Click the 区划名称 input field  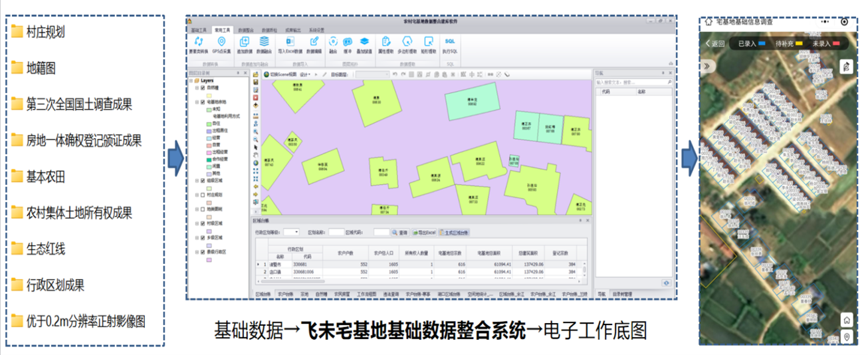coord(336,233)
